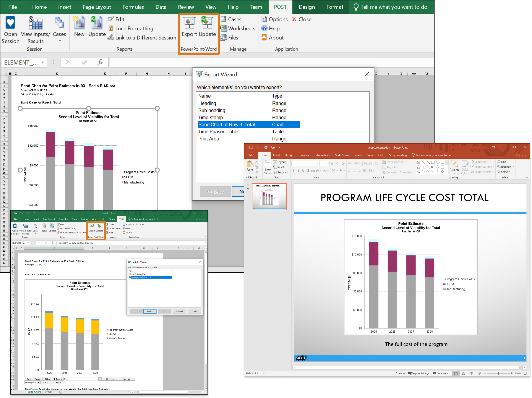The height and width of the screenshot is (398, 532).
Task: Expand the Cases dropdown in the Session group
Action: click(x=59, y=41)
